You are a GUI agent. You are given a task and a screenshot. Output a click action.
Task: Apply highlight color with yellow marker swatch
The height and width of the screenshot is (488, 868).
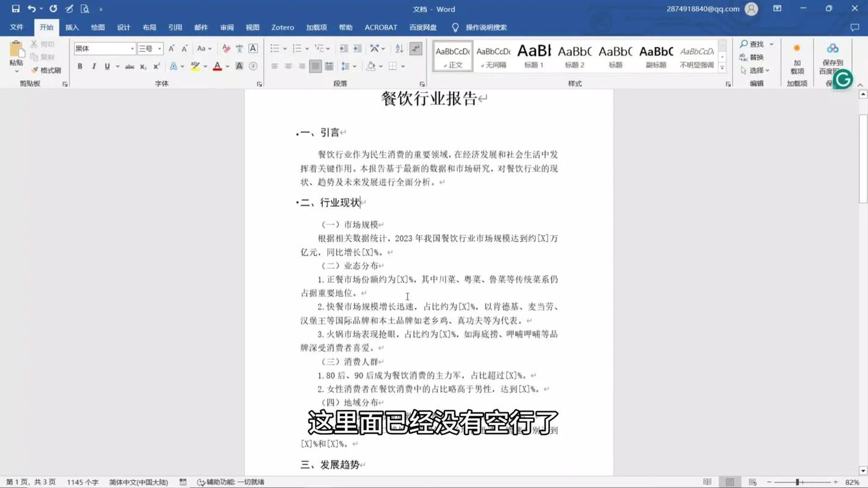pos(195,66)
